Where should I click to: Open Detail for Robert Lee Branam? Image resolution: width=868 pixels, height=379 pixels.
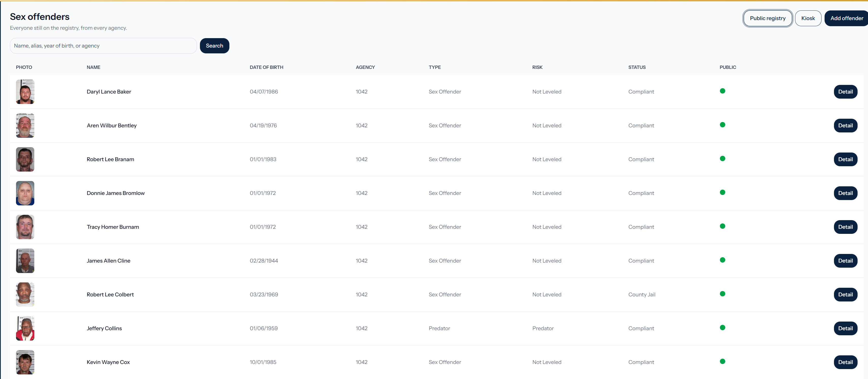tap(845, 159)
